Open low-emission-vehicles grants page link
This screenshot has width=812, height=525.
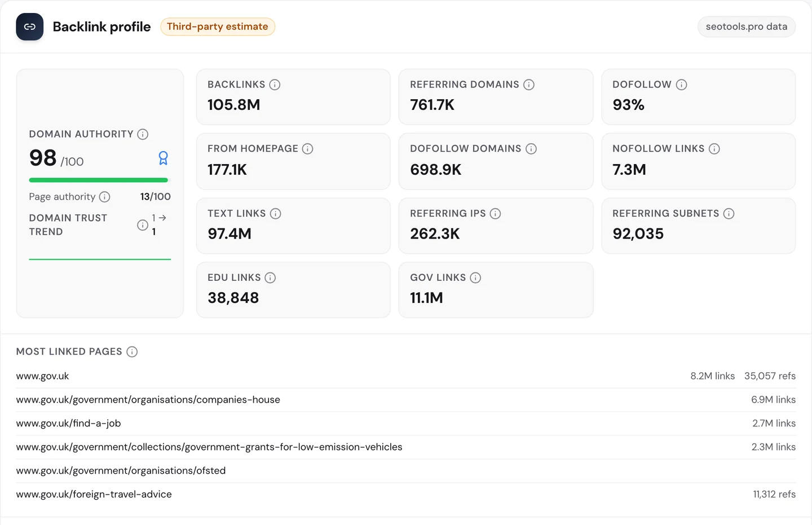pos(209,447)
